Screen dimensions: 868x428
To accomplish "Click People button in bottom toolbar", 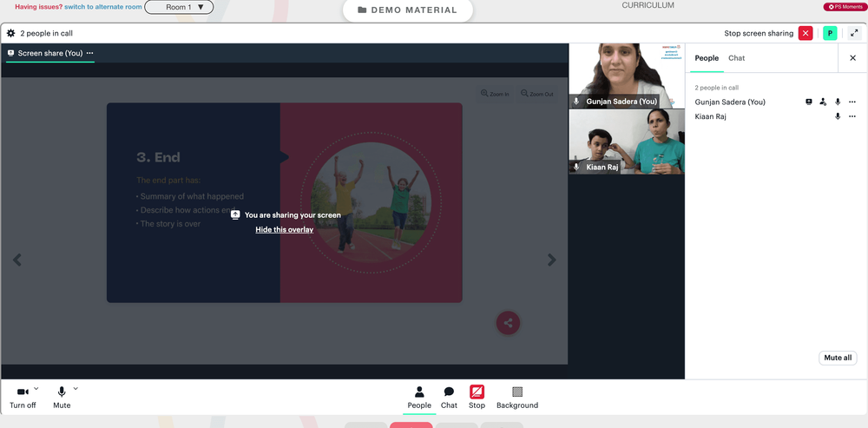I will coord(419,398).
